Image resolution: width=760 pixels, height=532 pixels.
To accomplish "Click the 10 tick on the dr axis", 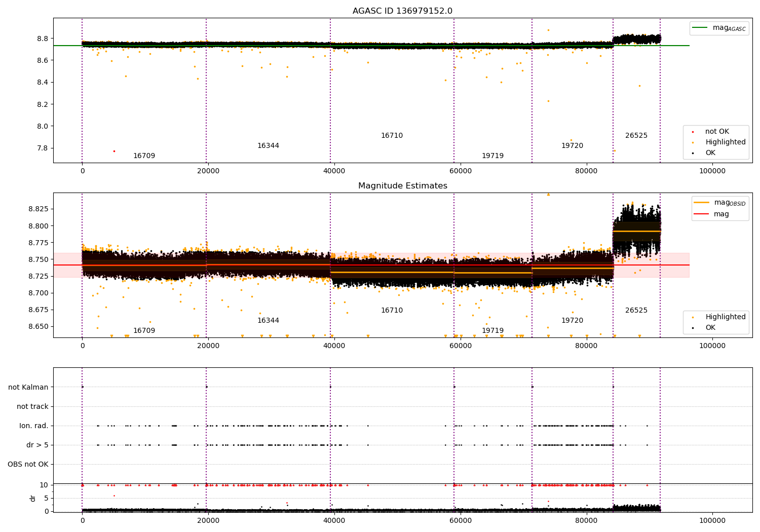I will (x=44, y=485).
